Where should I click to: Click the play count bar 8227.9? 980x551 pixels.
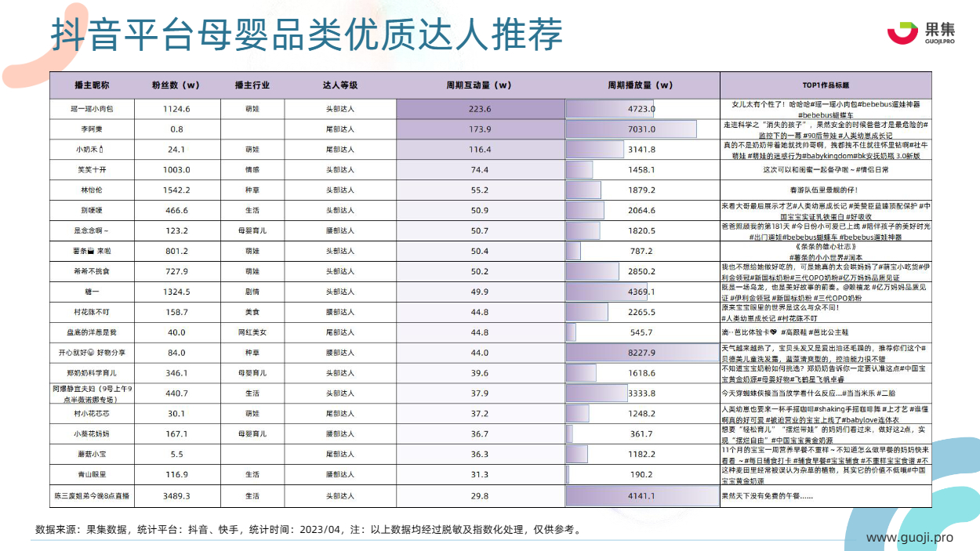click(641, 353)
